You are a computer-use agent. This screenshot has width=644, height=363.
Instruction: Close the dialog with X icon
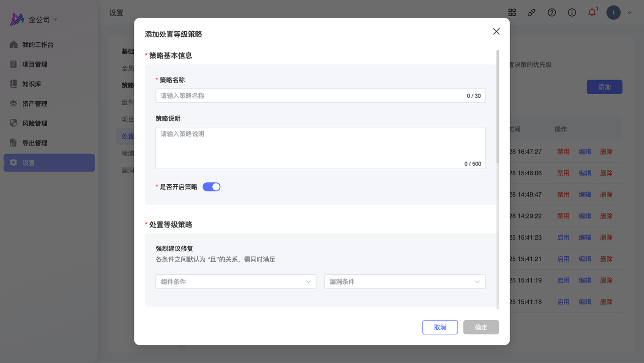click(x=496, y=31)
